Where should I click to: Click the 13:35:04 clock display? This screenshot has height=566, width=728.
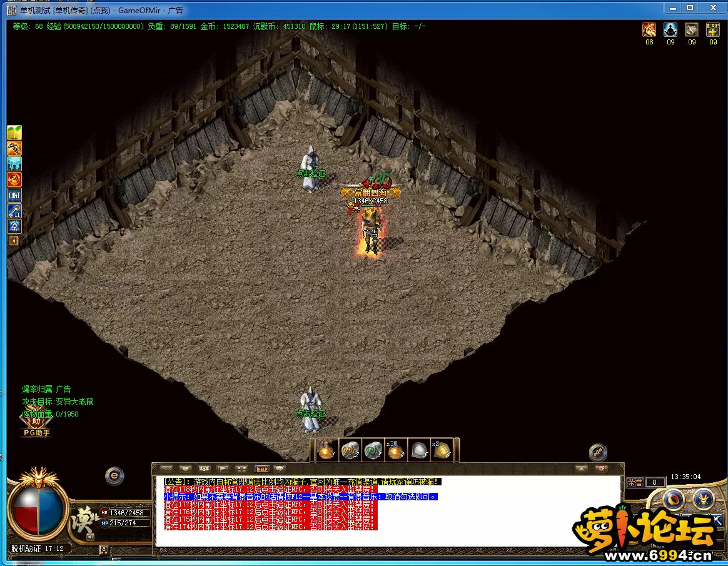pos(685,477)
